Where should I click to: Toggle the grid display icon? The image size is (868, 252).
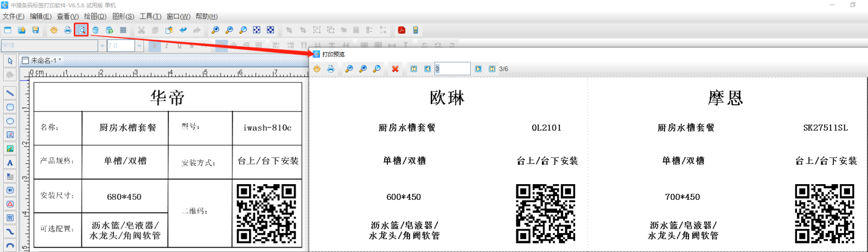click(123, 30)
